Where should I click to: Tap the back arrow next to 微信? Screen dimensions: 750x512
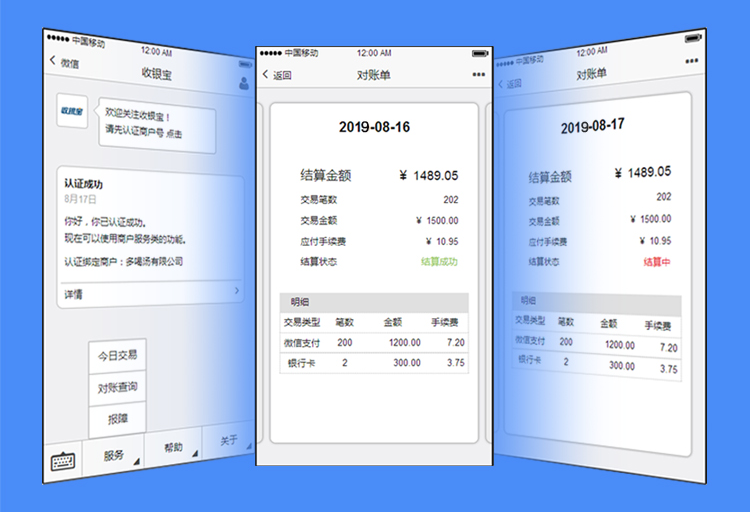coord(53,62)
